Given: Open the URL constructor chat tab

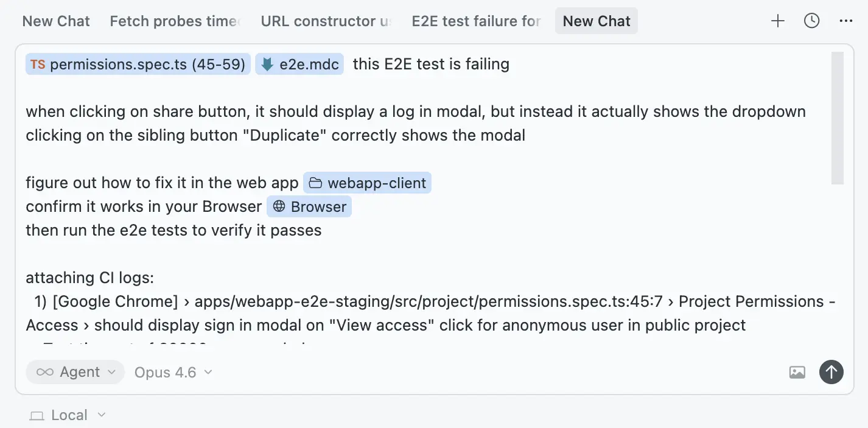Looking at the screenshot, I should tap(327, 20).
